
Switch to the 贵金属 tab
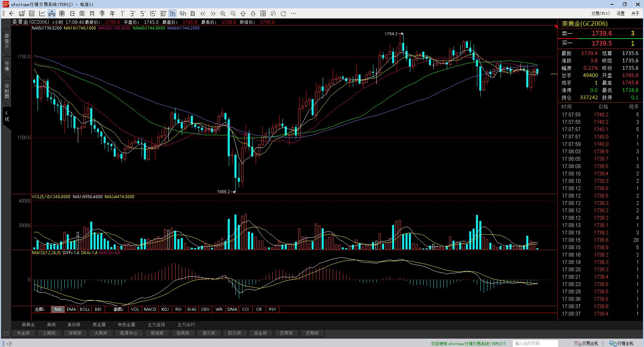point(99,325)
